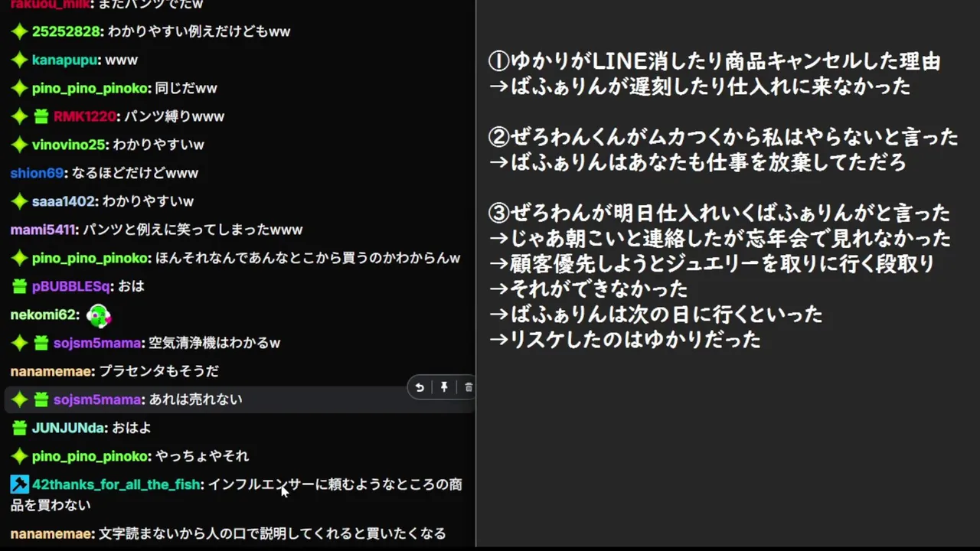Click the line '→それができなかった'
This screenshot has width=980, height=551.
[x=588, y=289]
